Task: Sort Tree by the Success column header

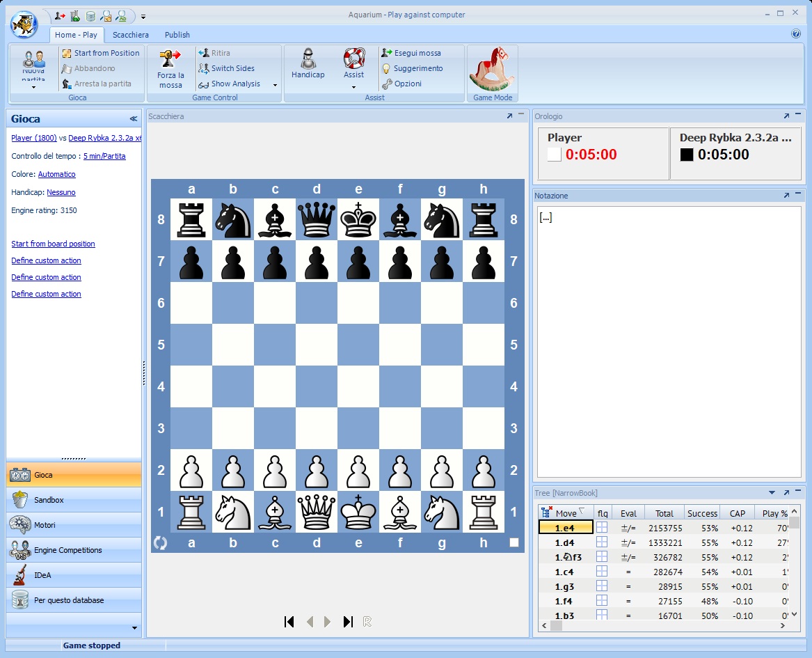Action: coord(702,513)
